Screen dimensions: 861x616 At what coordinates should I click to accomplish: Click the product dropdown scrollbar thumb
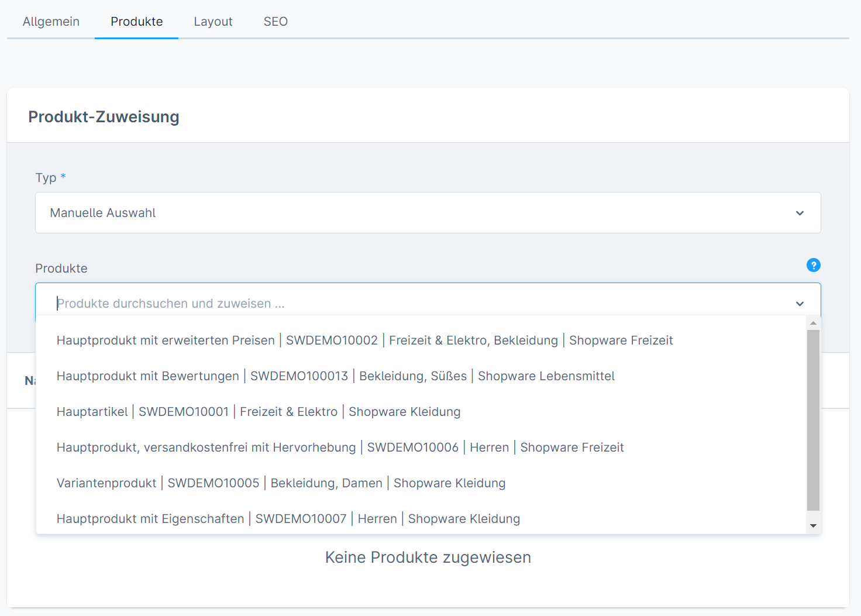[813, 421]
